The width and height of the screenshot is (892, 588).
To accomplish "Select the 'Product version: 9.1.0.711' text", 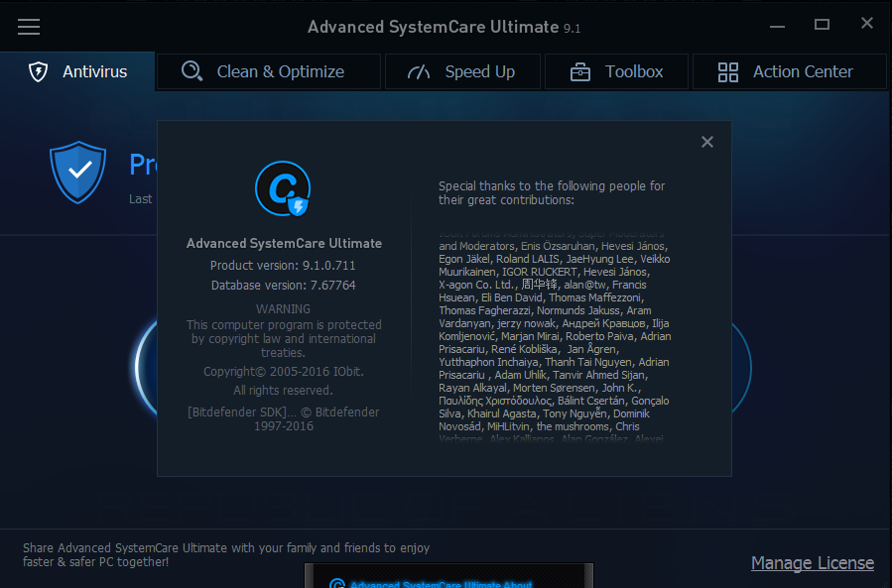I will point(283,266).
